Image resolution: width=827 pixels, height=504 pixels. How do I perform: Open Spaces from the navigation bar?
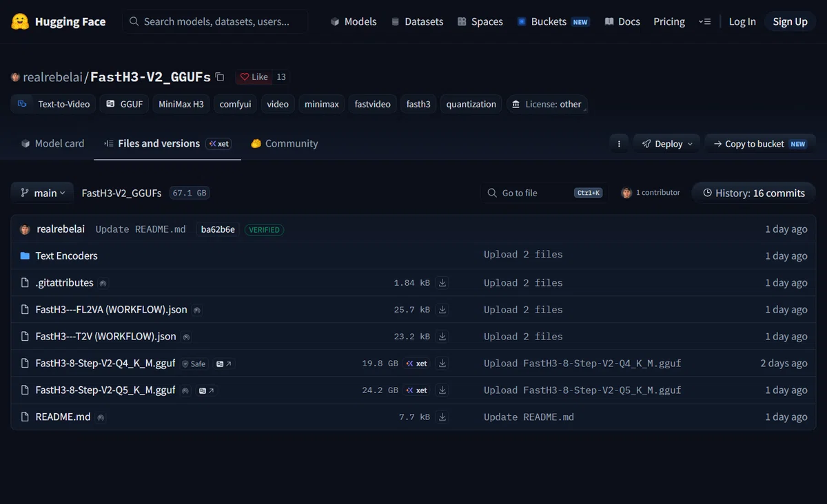point(480,21)
